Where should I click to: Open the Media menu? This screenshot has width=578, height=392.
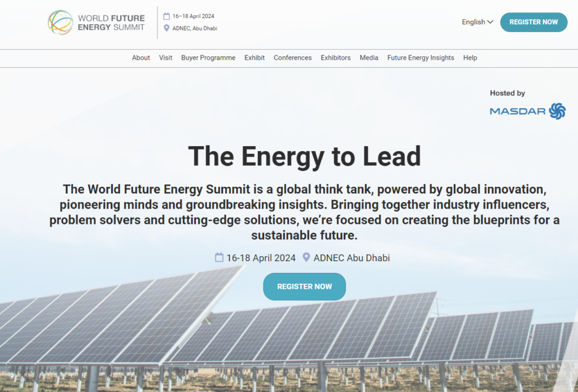[369, 58]
